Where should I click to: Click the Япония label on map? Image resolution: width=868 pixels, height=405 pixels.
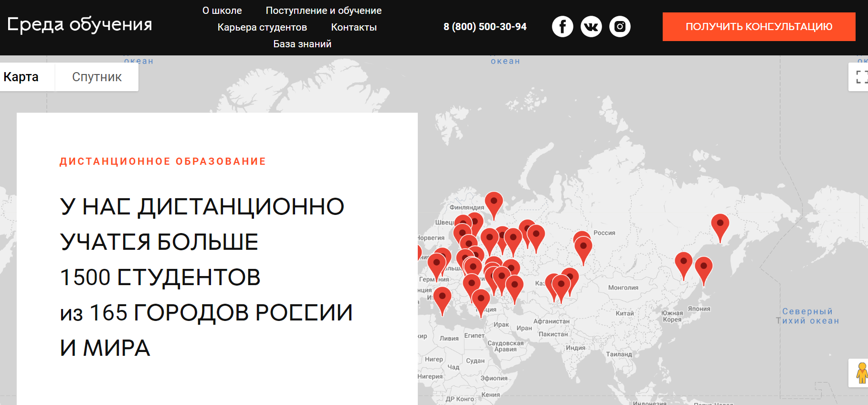(699, 309)
